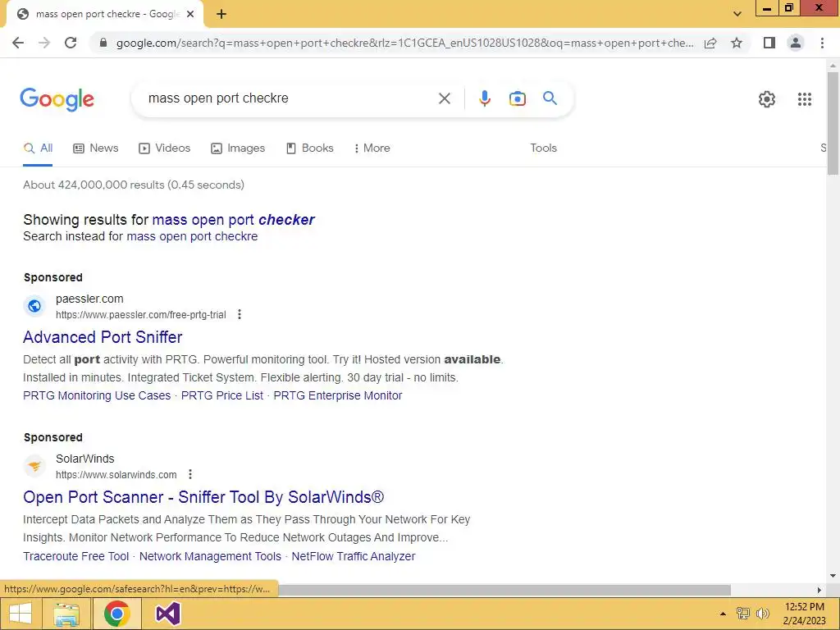Open Visual Studio from the taskbar
Screen dimensions: 840x630
(167, 614)
